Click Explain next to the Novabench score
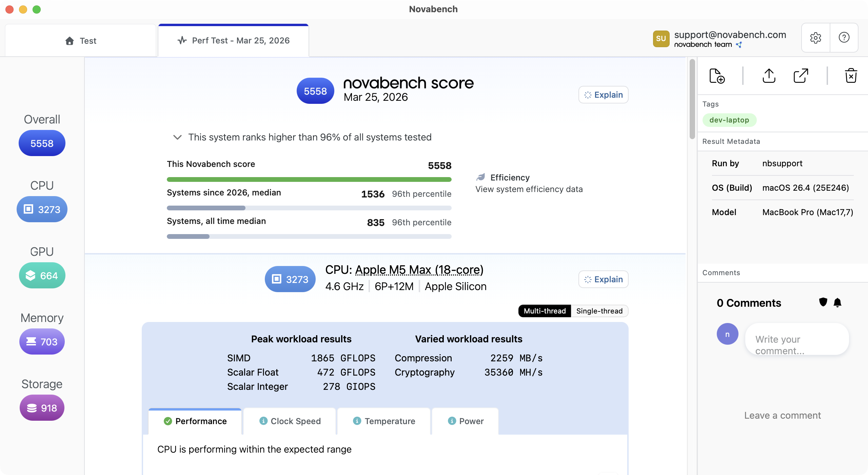Screen dimensions: 868x475 (x=603, y=95)
